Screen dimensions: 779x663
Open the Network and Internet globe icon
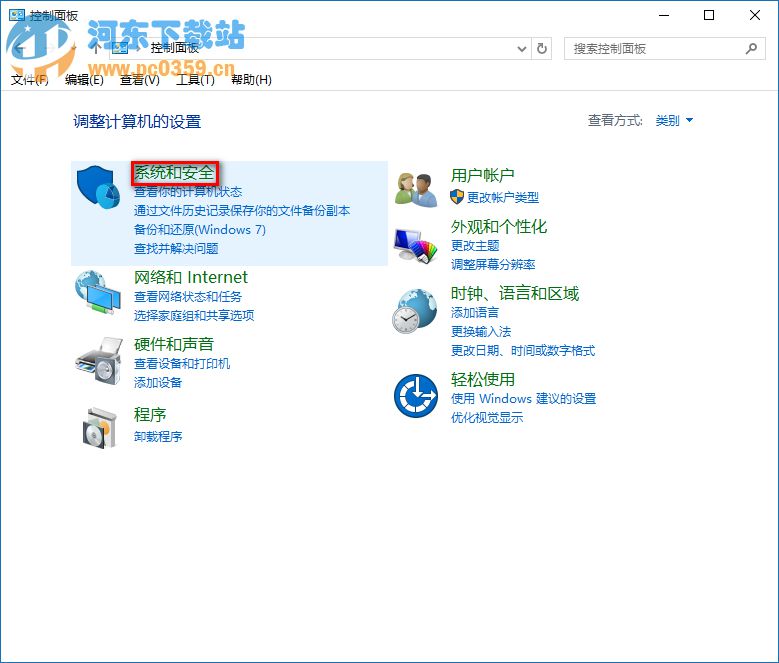(98, 292)
